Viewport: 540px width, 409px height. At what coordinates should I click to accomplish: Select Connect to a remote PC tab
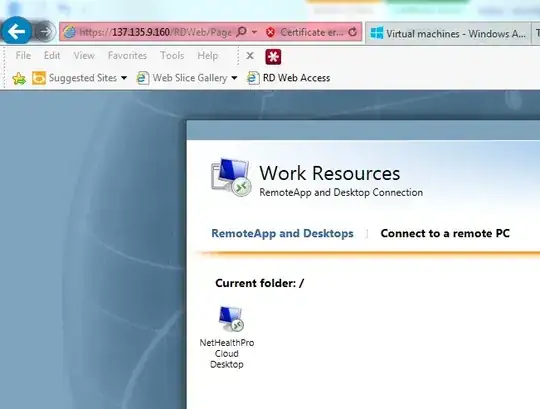pos(445,233)
